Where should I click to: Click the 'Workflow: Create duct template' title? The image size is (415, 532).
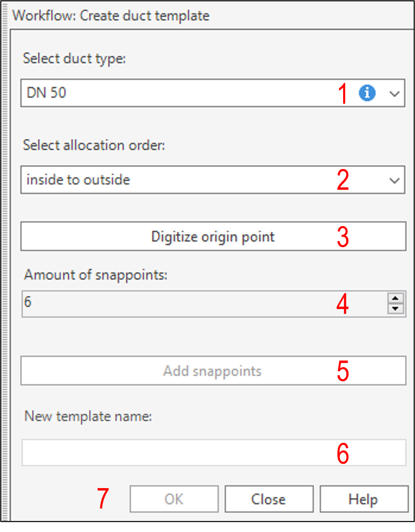111,16
